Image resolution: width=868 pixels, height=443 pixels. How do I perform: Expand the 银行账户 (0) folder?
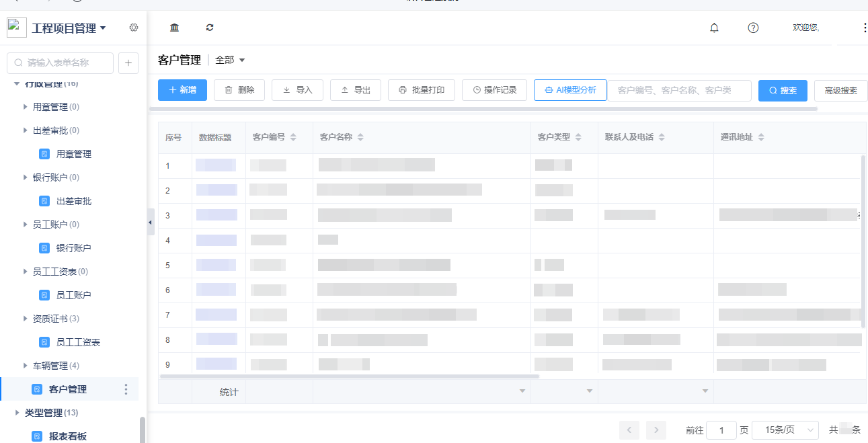coord(25,177)
